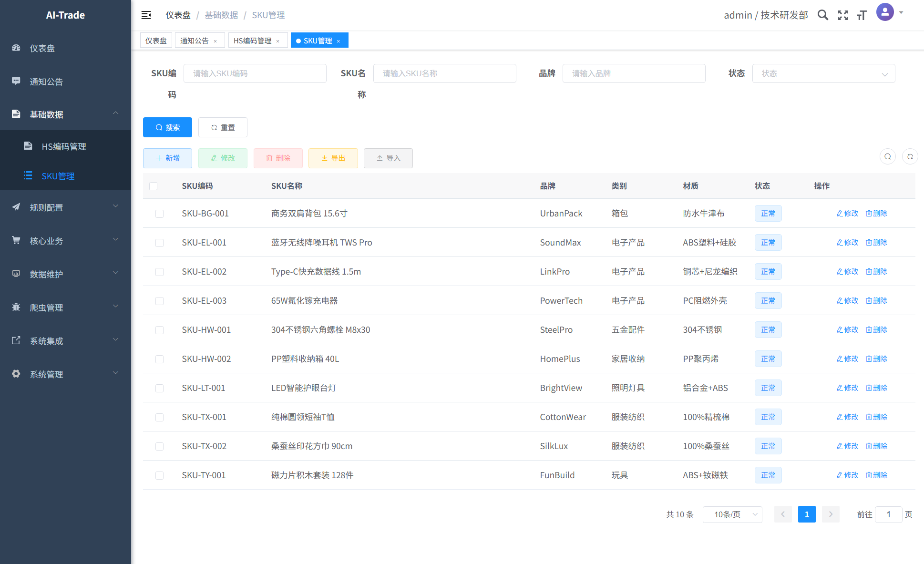Viewport: 924px width, 564px height.
Task: Check the SKU-EL-001 row checkbox
Action: coord(159,243)
